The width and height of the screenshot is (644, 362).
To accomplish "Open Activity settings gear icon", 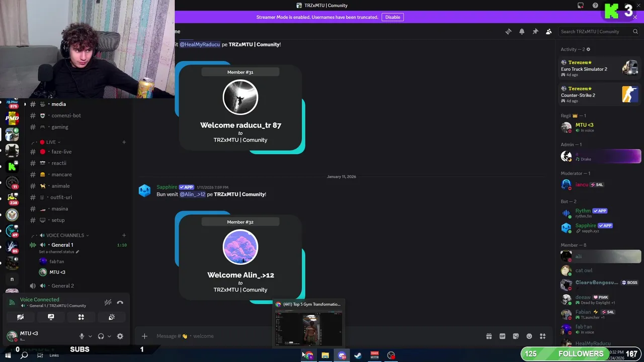I will [x=588, y=49].
